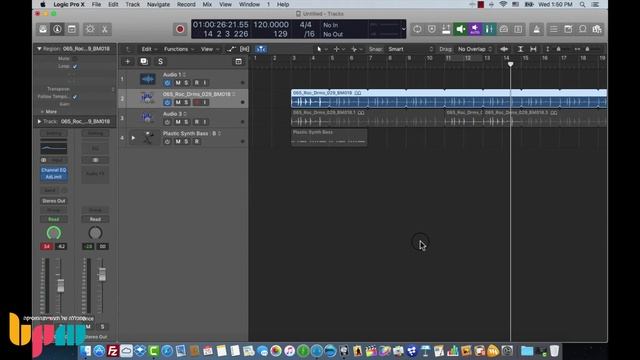Open the Drag No Overlap dropdown
Image resolution: width=640 pixels, height=360 pixels.
475,49
